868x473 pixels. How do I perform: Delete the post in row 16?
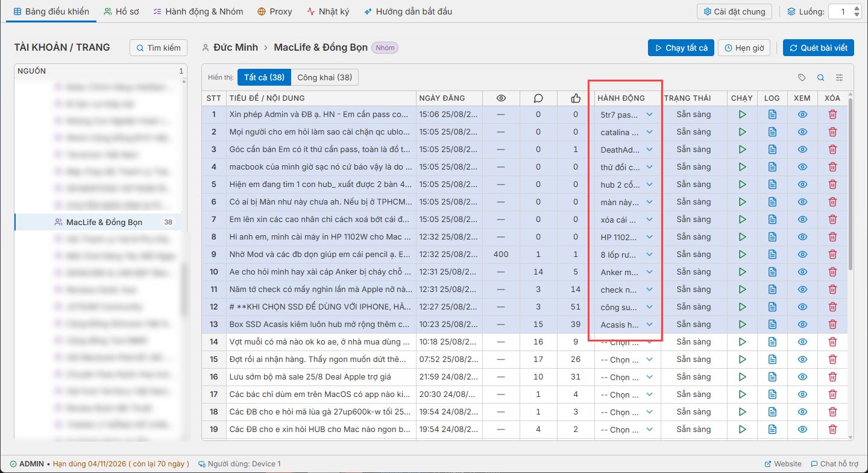[832, 377]
